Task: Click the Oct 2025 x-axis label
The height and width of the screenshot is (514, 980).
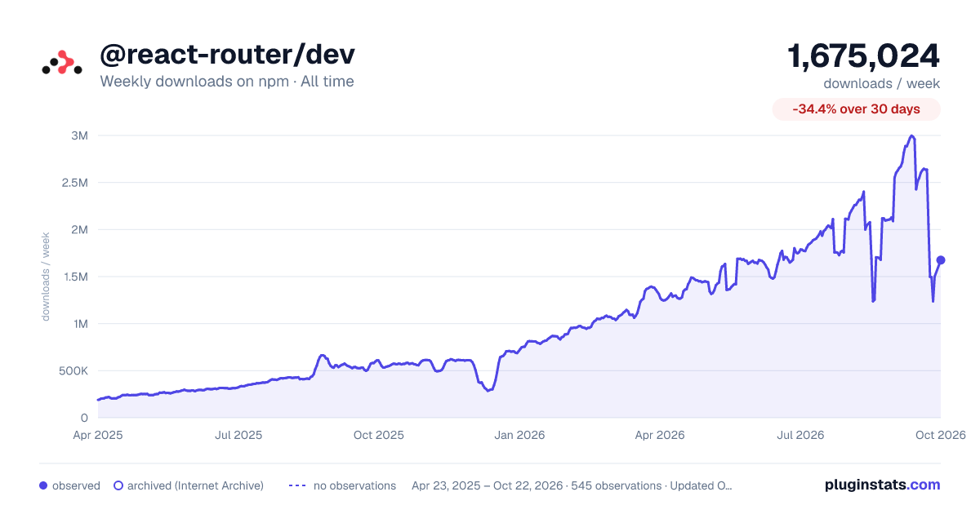Action: pos(379,435)
